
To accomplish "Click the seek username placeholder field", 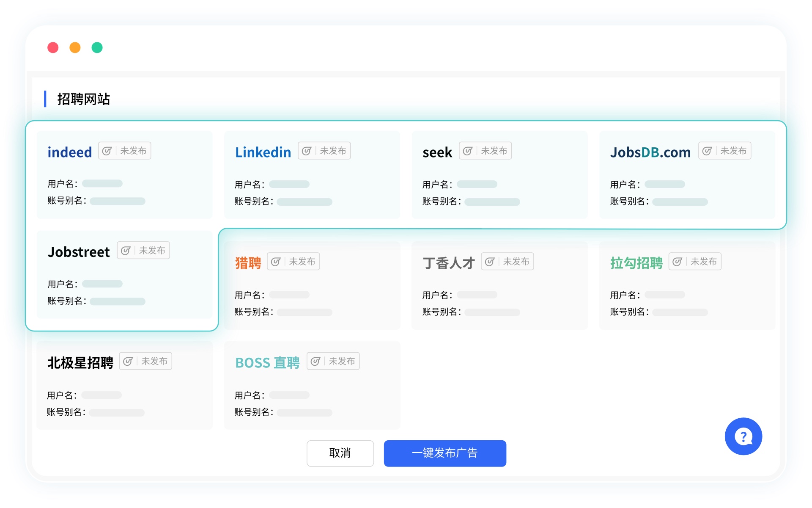I will (477, 185).
